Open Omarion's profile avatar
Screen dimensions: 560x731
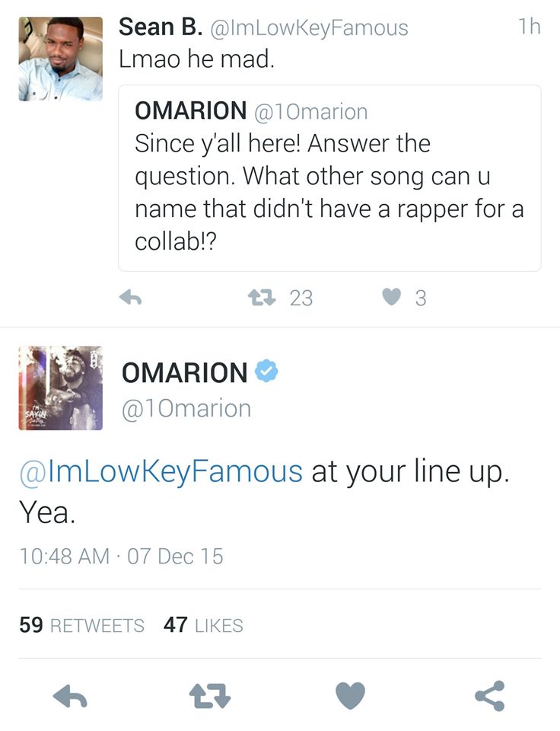coord(61,388)
